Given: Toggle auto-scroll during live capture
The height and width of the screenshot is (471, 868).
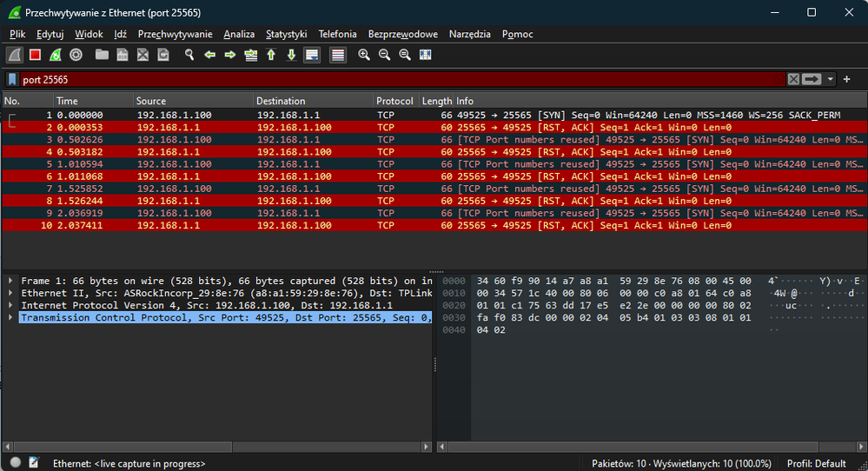Looking at the screenshot, I should (312, 55).
